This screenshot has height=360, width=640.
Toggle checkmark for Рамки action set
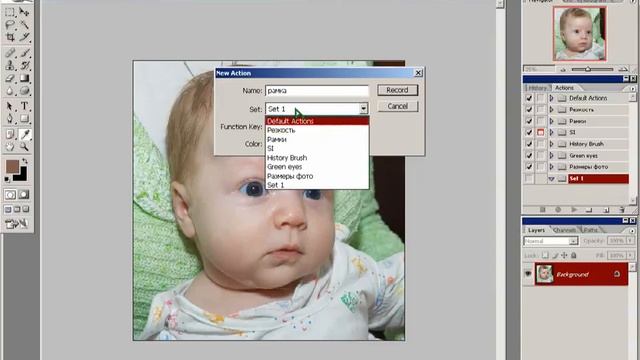(529, 121)
